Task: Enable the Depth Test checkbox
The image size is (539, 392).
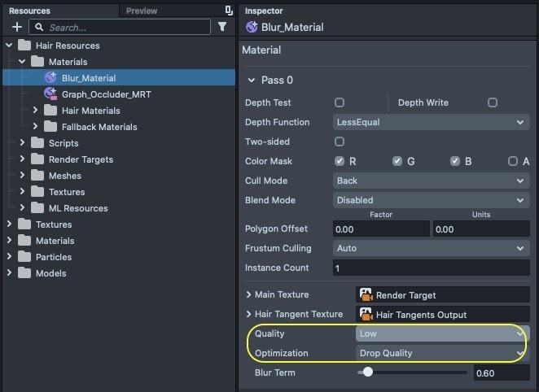Action: (340, 102)
